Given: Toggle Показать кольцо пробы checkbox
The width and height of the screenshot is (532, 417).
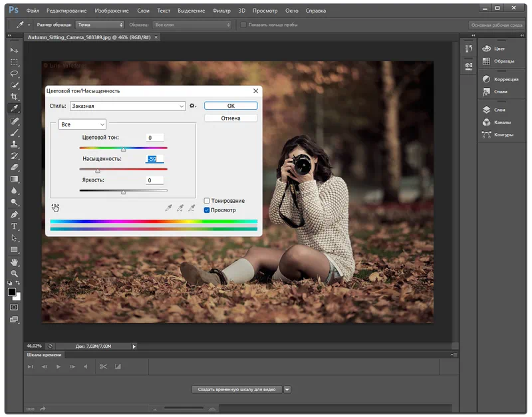Looking at the screenshot, I should coord(243,25).
